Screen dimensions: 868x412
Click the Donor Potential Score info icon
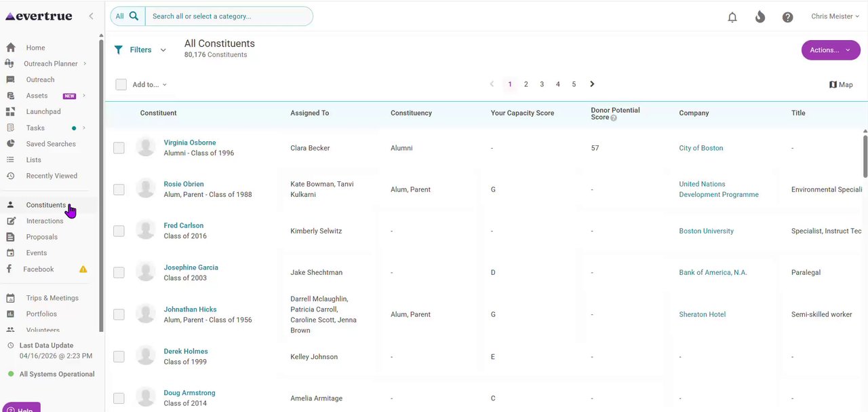[614, 117]
